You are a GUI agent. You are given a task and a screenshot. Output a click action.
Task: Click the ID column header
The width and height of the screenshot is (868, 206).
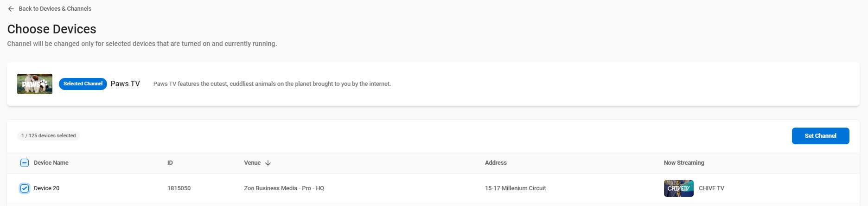coord(170,163)
